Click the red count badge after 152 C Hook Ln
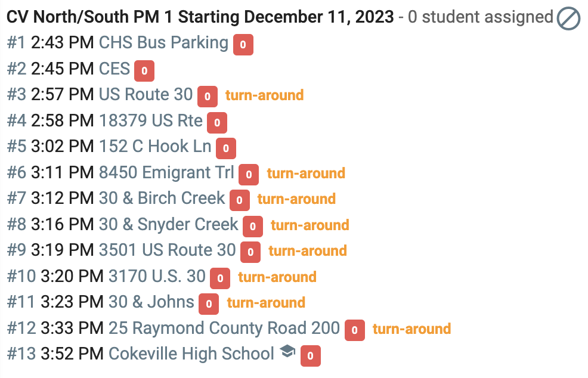This screenshot has width=588, height=378. click(226, 148)
